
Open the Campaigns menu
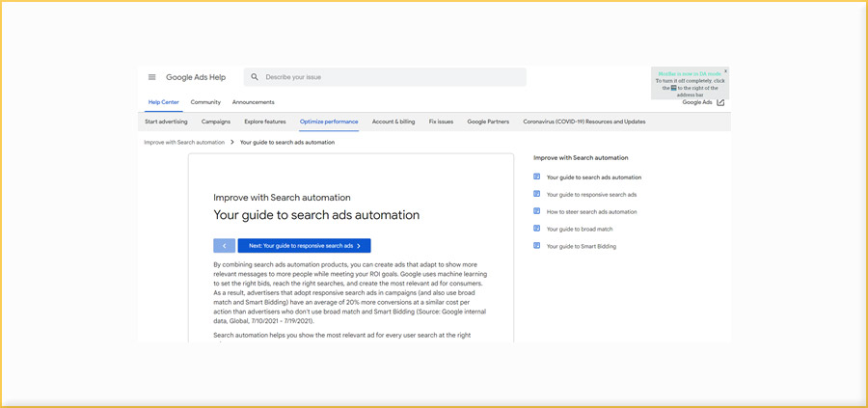[216, 122]
